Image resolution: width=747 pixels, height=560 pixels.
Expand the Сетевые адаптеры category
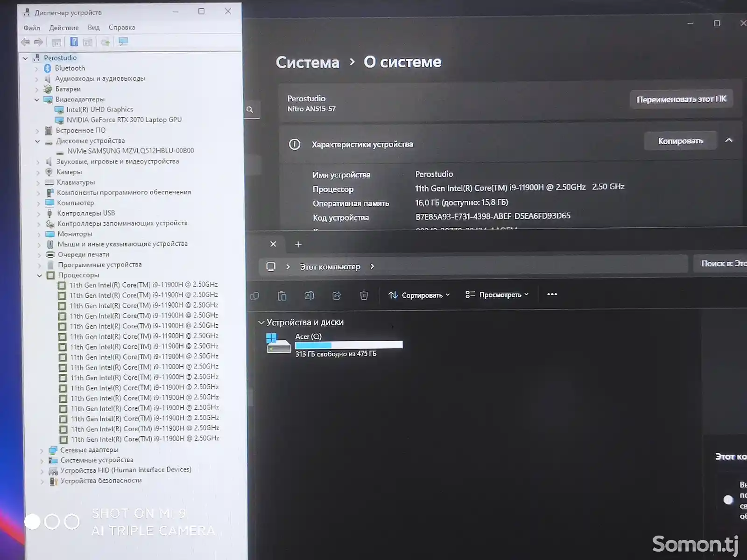pyautogui.click(x=42, y=451)
